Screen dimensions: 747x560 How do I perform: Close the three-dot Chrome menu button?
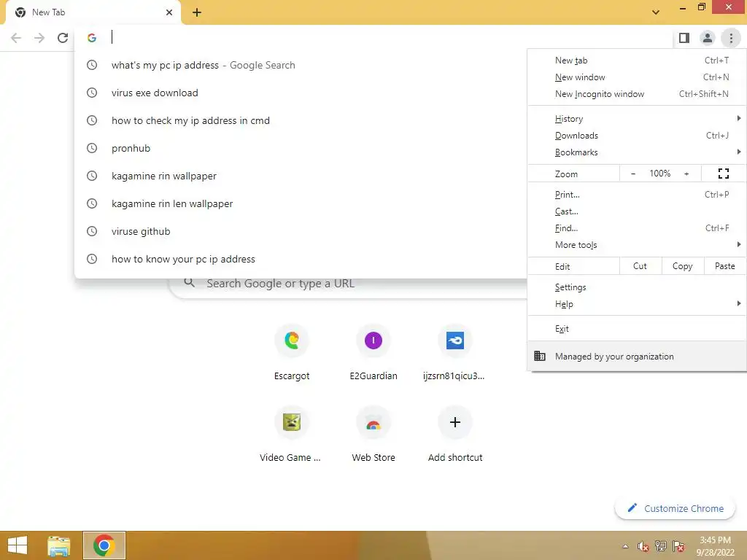731,38
